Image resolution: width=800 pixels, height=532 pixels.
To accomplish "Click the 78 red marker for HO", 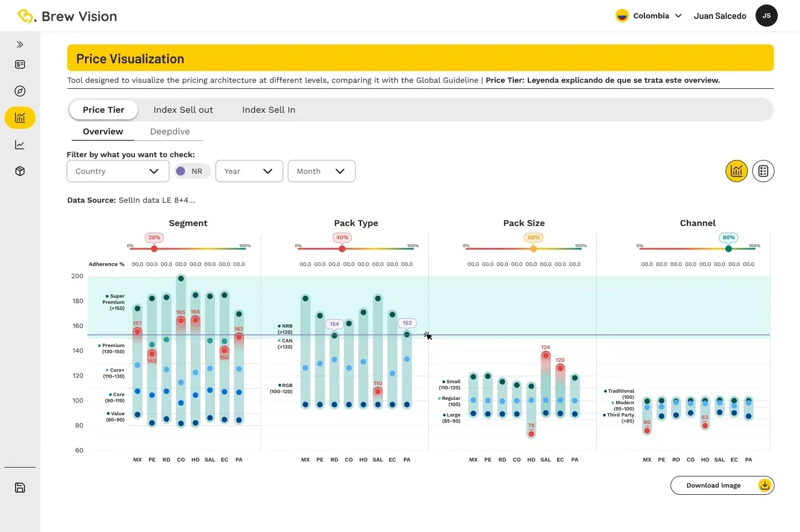I will (531, 434).
